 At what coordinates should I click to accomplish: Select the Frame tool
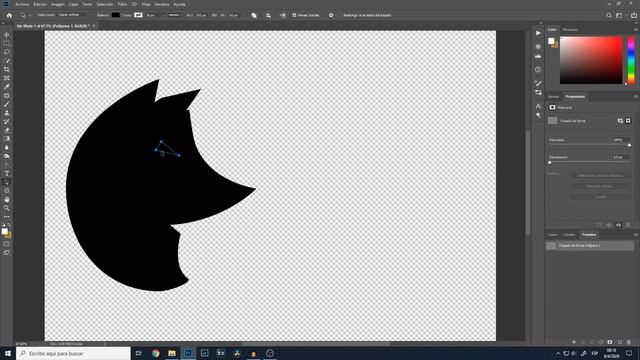coord(7,78)
